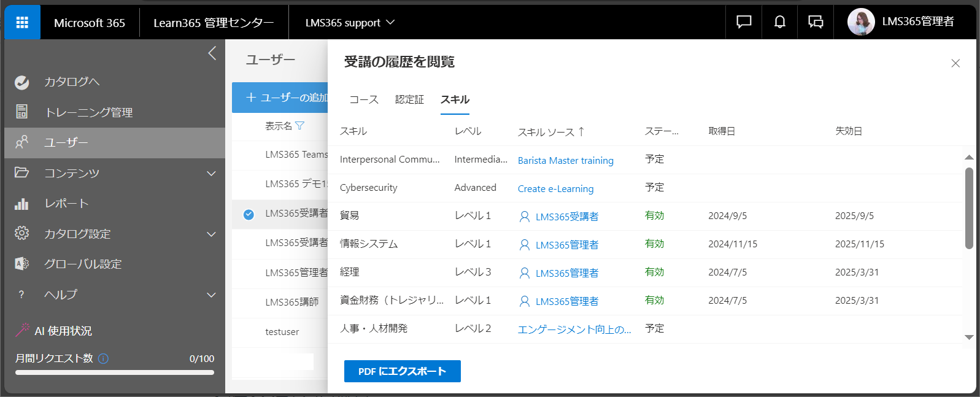The height and width of the screenshot is (397, 980).
Task: Go to カタログへ in sidebar
Action: [72, 82]
